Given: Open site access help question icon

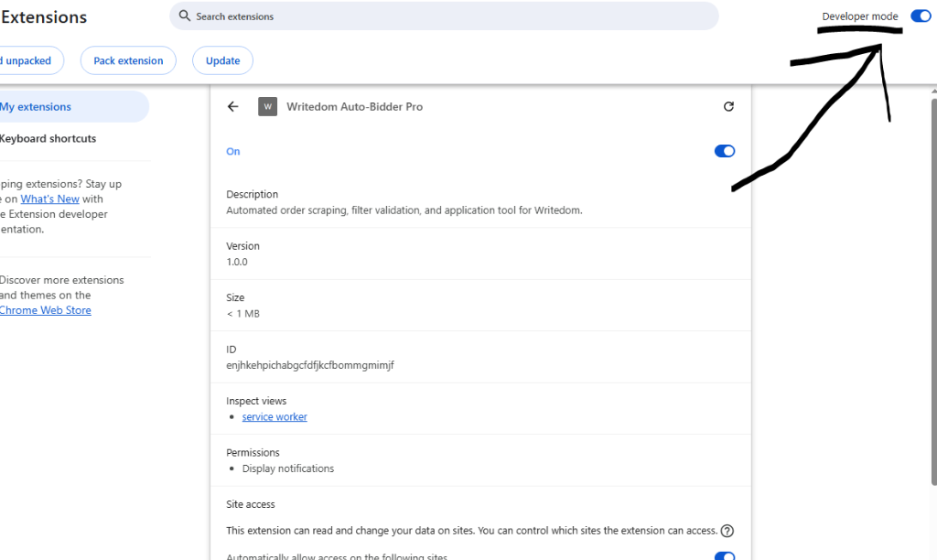Looking at the screenshot, I should (727, 531).
